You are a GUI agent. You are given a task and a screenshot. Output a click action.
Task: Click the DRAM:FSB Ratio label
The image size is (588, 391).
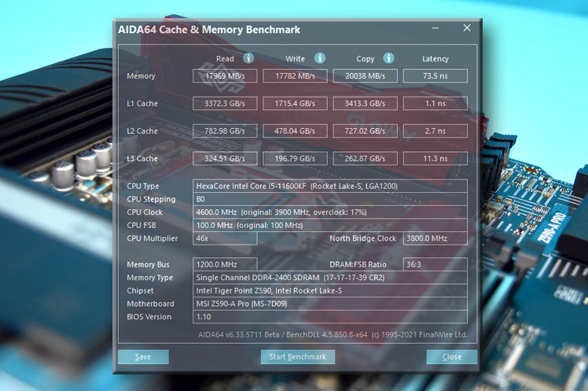coord(358,264)
